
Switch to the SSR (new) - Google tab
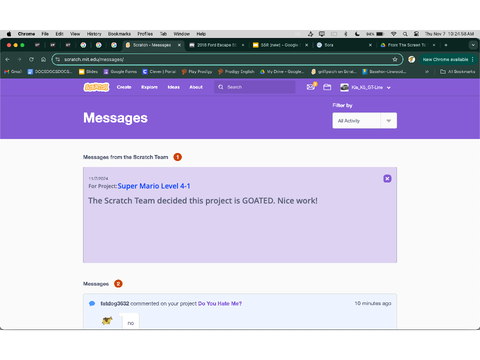(280, 45)
